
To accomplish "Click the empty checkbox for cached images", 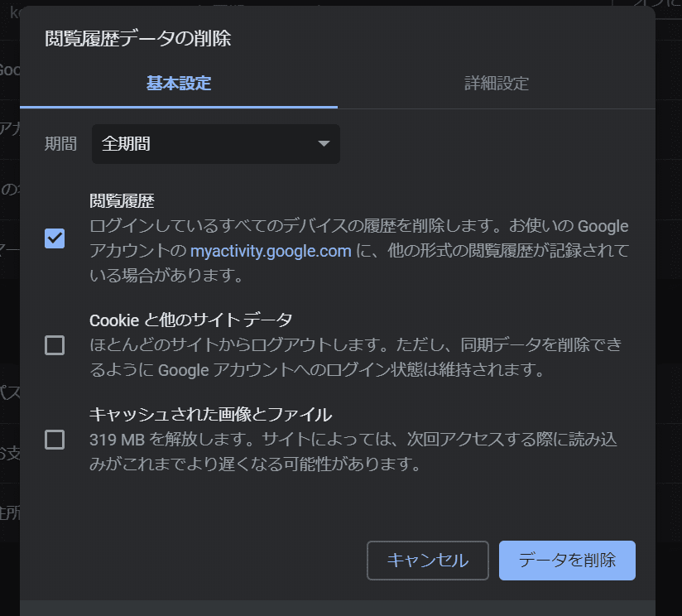I will (x=54, y=440).
